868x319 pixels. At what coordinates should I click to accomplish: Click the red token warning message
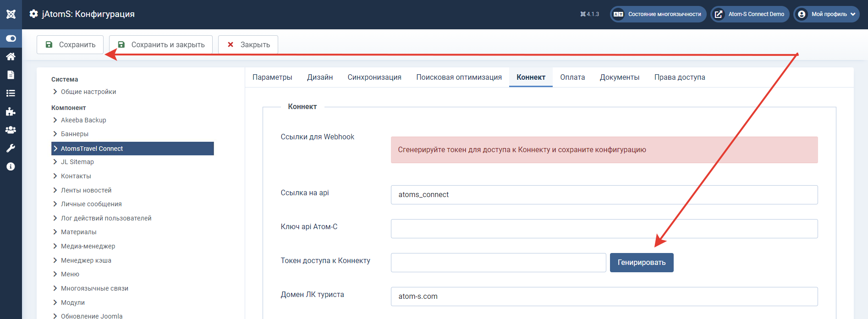click(x=604, y=150)
